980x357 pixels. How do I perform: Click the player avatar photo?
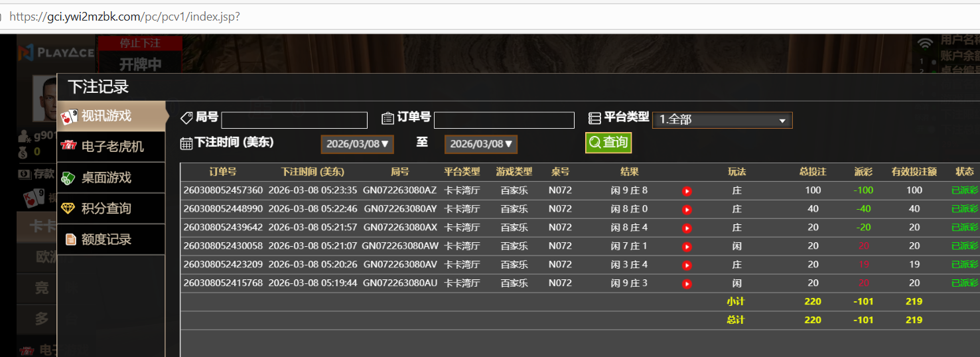click(45, 98)
